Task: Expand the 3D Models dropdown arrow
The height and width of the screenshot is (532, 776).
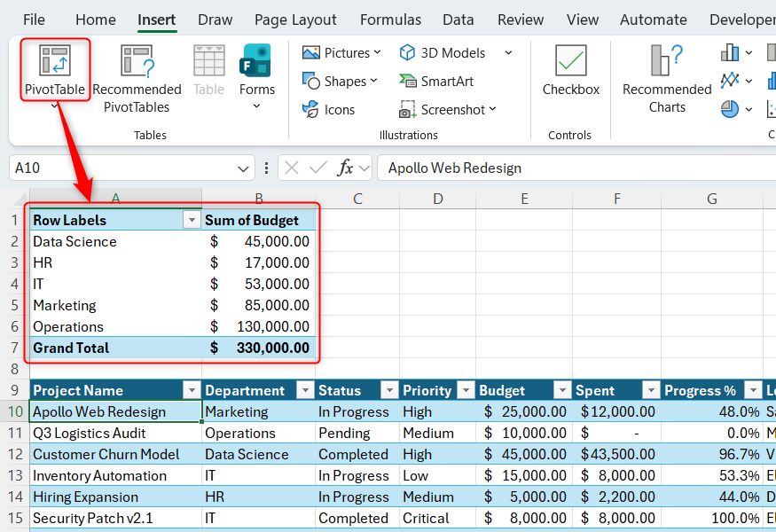Action: click(x=508, y=52)
